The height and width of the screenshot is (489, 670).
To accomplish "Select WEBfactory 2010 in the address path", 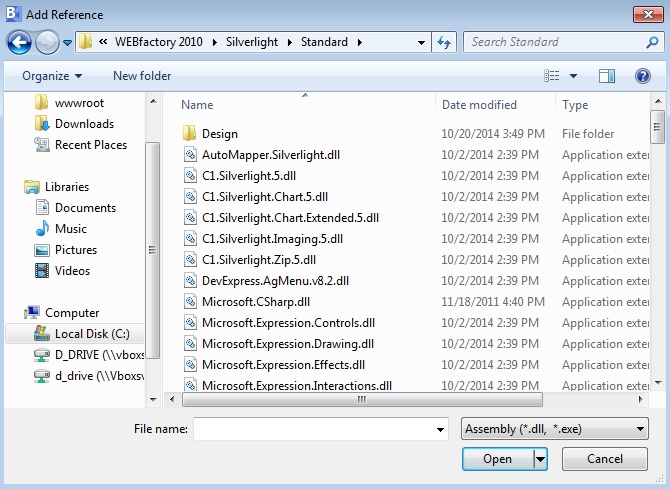I will coord(159,42).
